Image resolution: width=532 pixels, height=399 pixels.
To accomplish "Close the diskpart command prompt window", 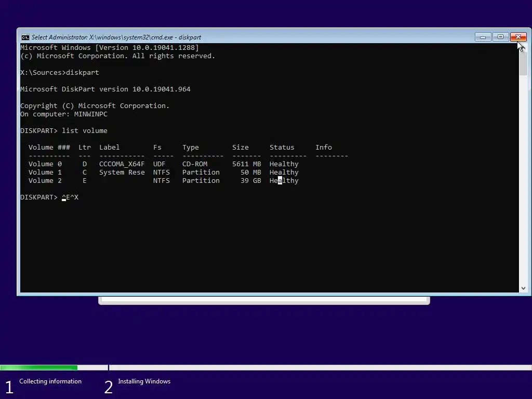I will (x=518, y=37).
